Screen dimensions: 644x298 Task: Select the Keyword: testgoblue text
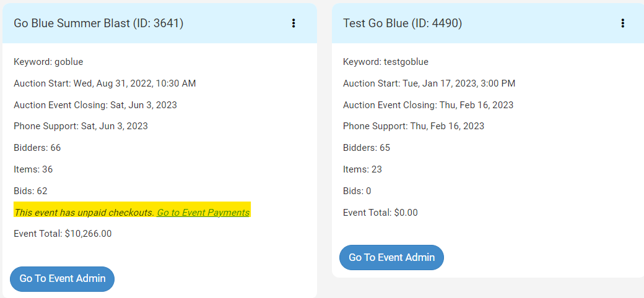[386, 62]
